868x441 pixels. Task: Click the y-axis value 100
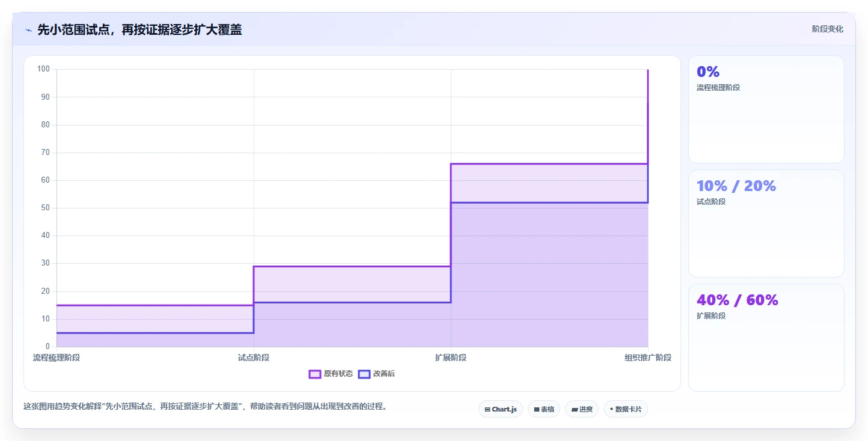43,69
